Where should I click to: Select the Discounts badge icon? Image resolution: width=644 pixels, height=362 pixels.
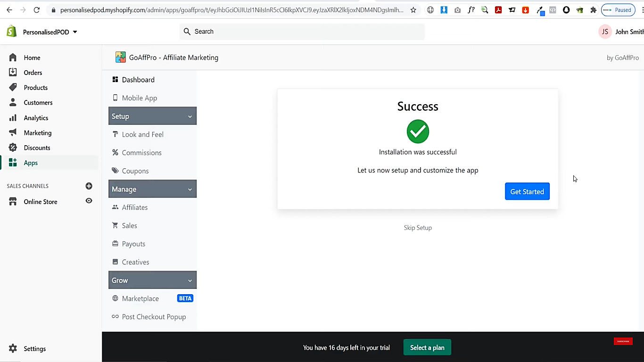(13, 148)
